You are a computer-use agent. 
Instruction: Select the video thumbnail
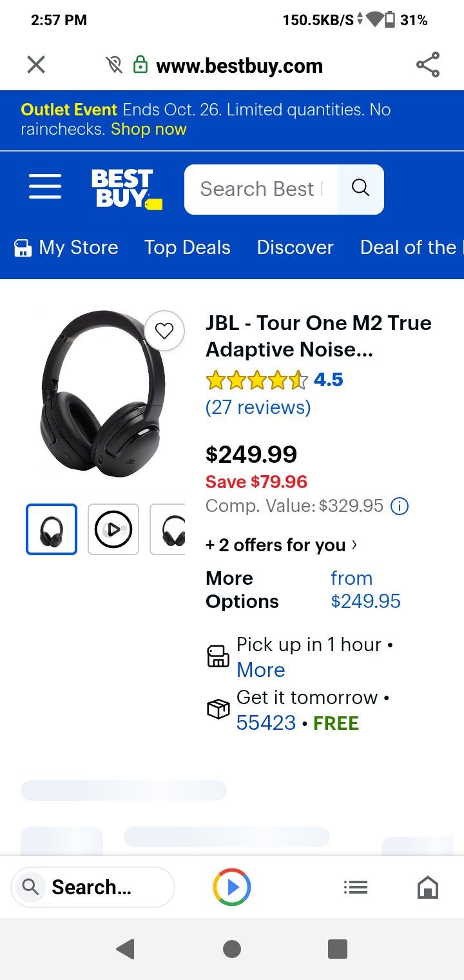tap(113, 529)
